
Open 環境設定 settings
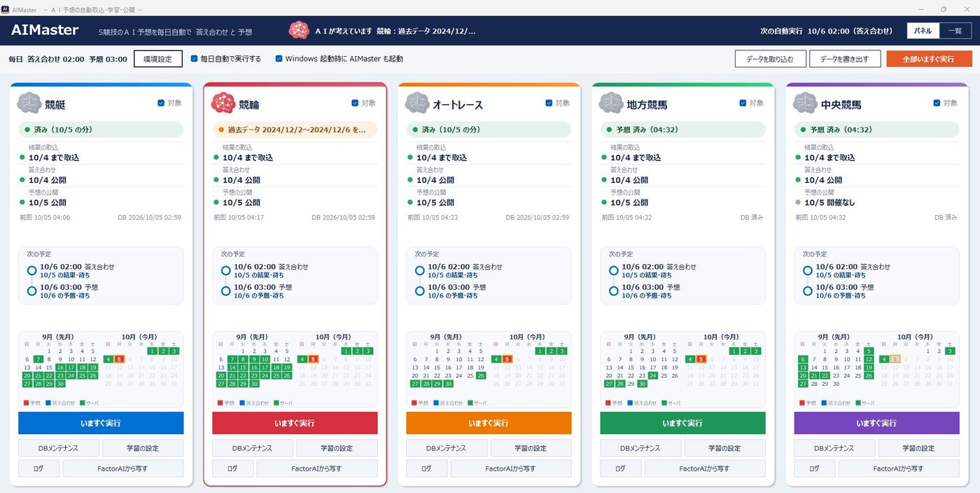pyautogui.click(x=158, y=59)
